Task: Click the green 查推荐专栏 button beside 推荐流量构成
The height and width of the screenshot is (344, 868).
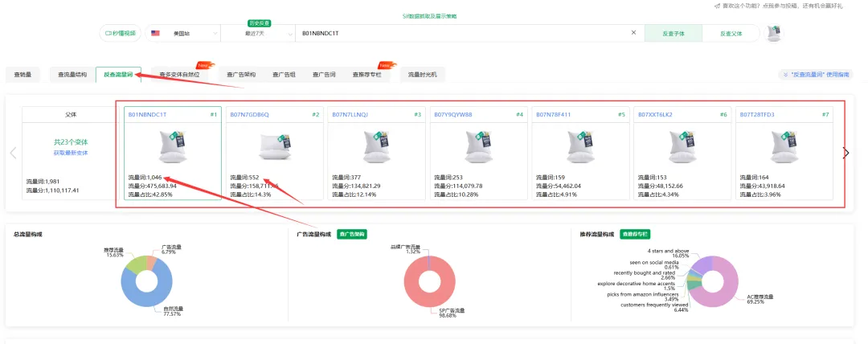Action: (x=635, y=235)
